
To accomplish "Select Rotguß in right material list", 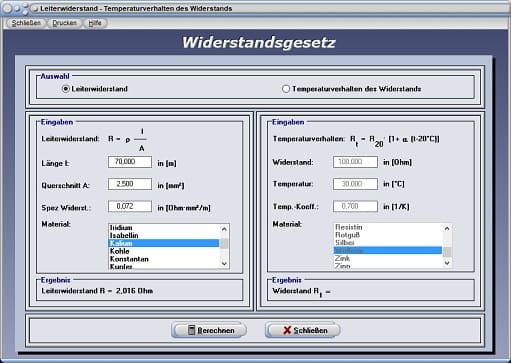I will point(388,235).
